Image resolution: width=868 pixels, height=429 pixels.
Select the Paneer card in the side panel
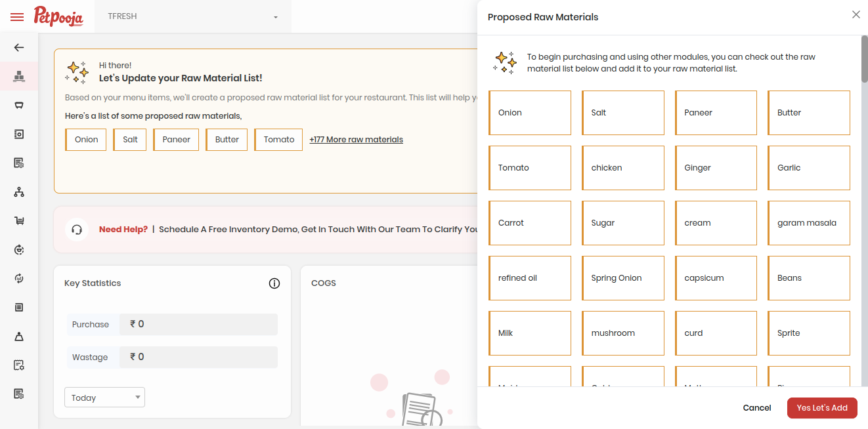[x=716, y=113]
